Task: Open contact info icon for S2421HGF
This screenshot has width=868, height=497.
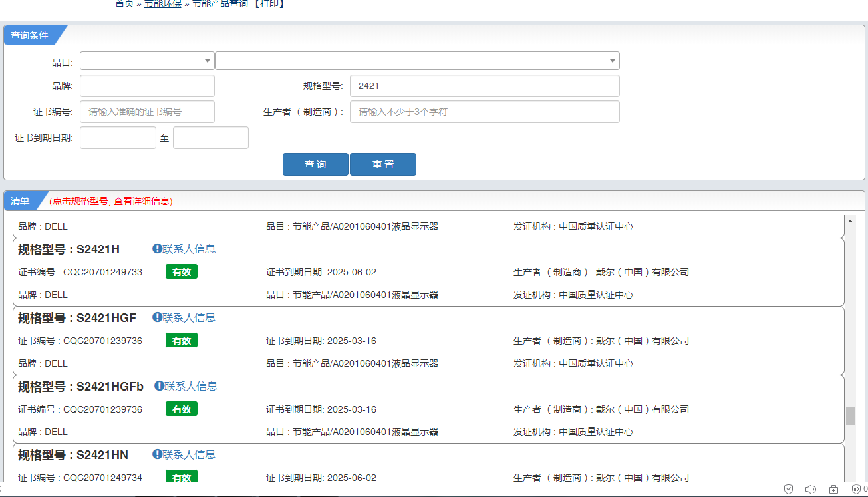Action: click(157, 317)
